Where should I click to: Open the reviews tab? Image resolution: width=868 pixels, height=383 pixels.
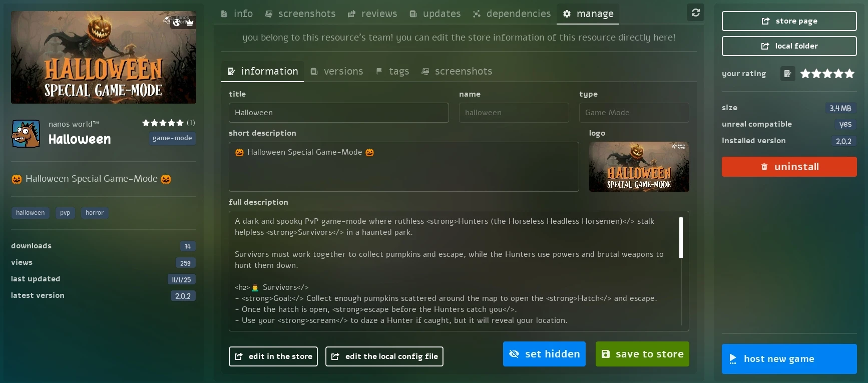point(372,14)
